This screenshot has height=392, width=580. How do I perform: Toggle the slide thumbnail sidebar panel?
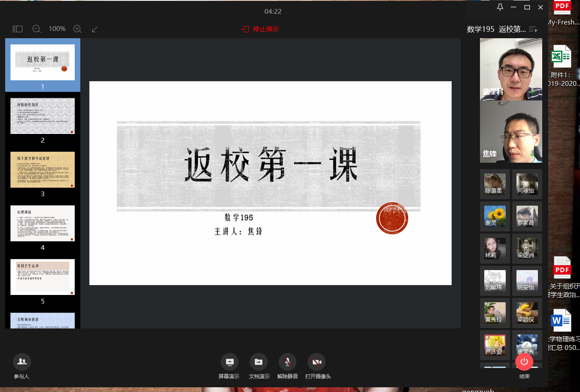pos(18,29)
